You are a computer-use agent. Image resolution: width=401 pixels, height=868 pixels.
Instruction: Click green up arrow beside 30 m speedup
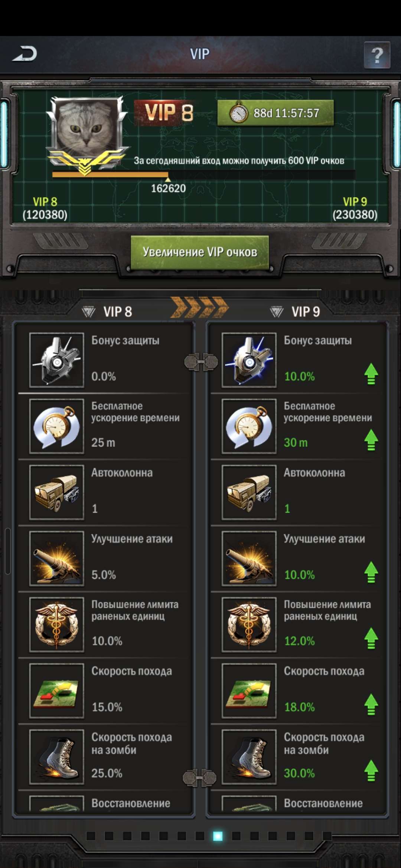coord(371,440)
